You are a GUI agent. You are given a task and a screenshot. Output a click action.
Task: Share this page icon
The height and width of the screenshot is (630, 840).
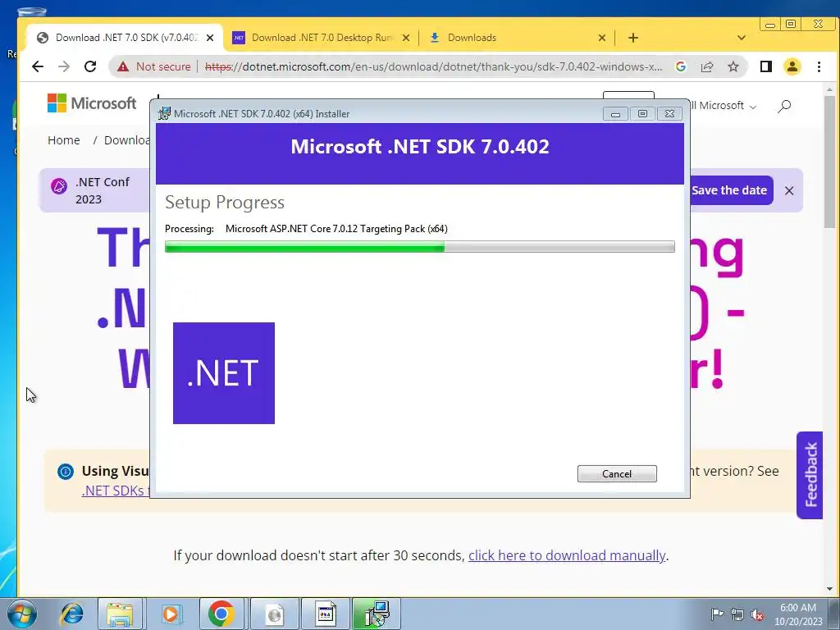[x=707, y=66]
